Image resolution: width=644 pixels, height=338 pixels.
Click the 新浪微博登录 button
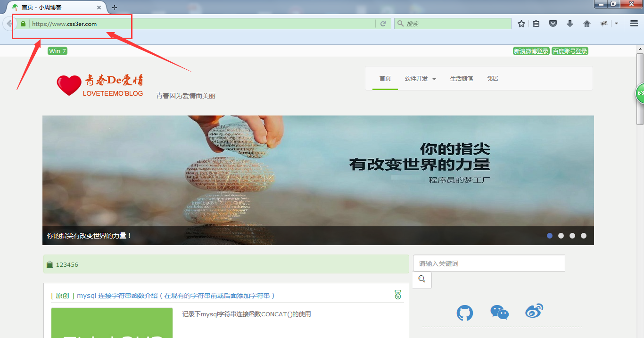531,51
